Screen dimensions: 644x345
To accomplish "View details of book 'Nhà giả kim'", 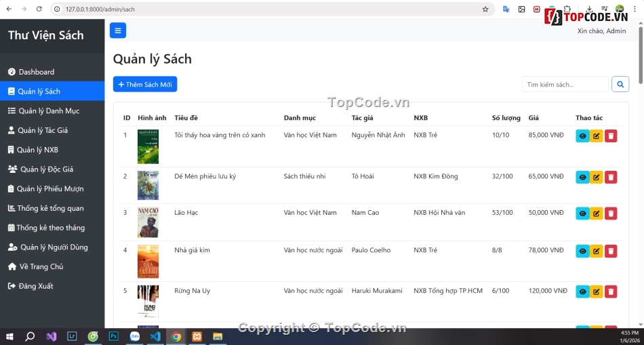I will coord(582,251).
